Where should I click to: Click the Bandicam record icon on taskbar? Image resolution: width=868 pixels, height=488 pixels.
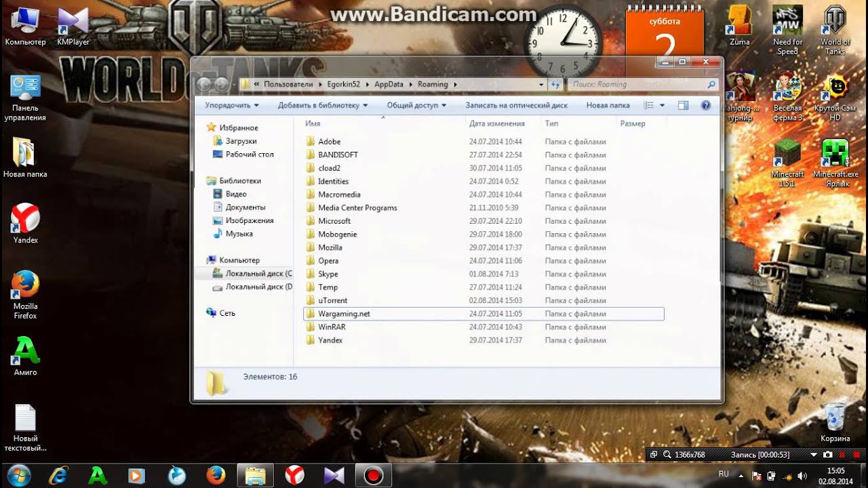[x=374, y=475]
